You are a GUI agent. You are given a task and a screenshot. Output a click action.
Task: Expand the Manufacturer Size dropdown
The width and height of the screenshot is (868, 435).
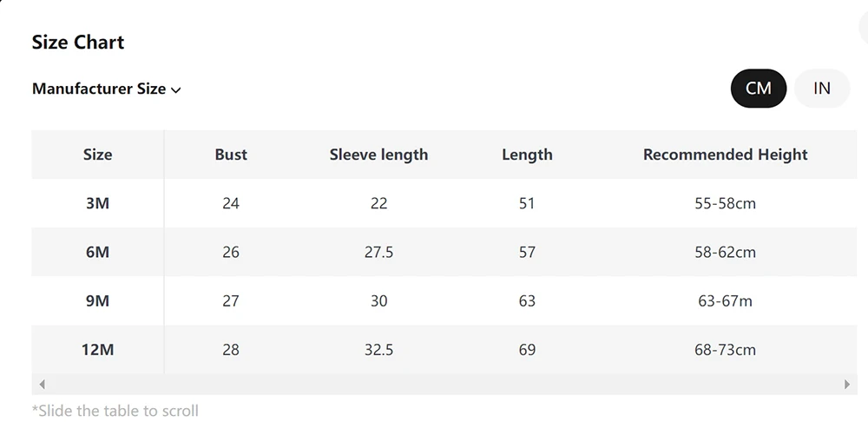[x=106, y=89]
